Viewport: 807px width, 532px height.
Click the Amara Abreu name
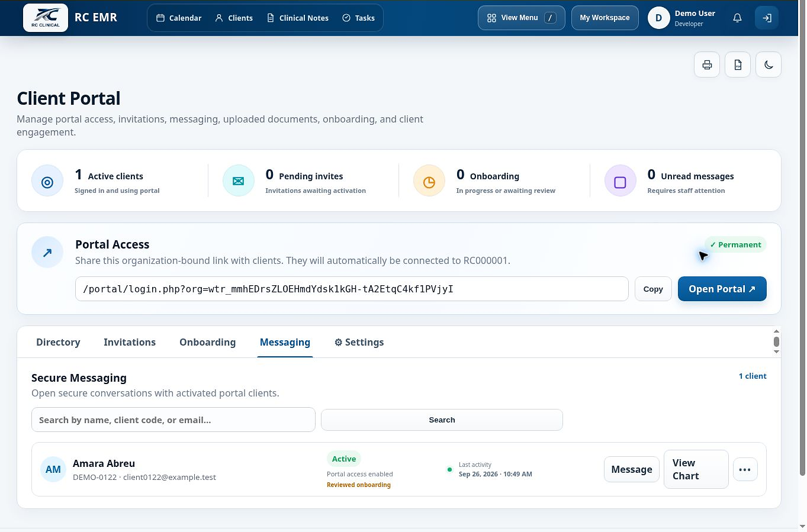(x=104, y=463)
